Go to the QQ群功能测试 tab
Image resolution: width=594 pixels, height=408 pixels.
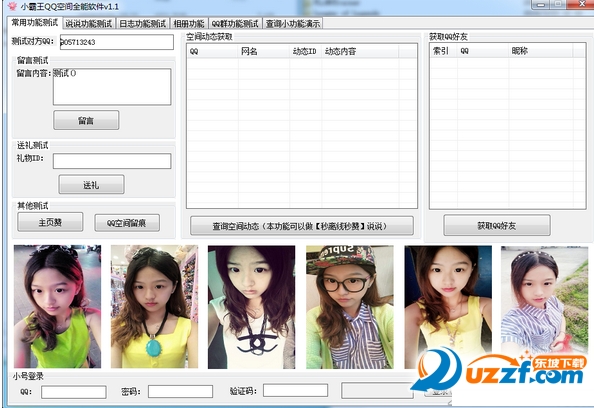[235, 23]
